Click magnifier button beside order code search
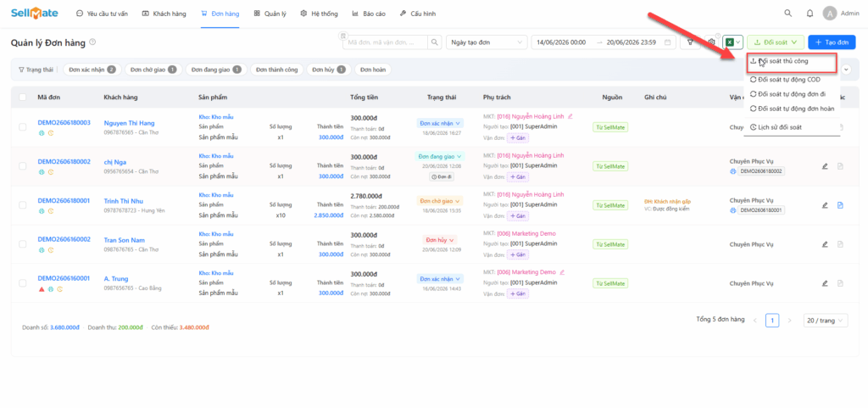This screenshot has width=868, height=408. click(435, 42)
